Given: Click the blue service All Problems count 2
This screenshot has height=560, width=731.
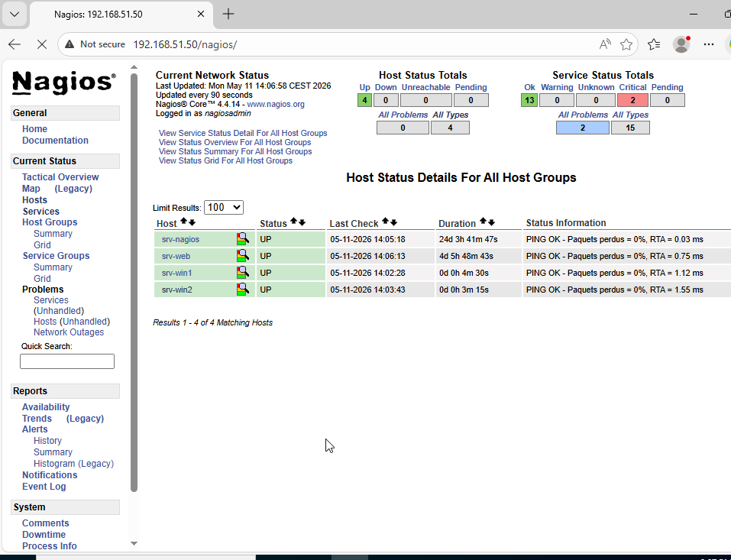Looking at the screenshot, I should [x=582, y=128].
